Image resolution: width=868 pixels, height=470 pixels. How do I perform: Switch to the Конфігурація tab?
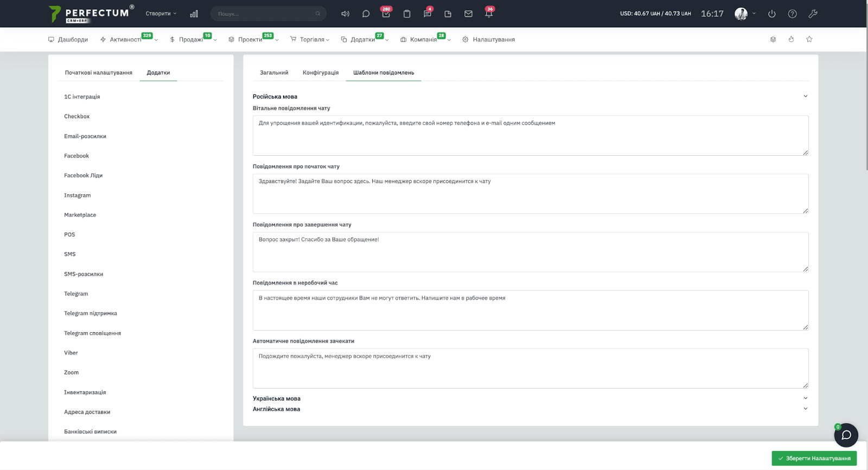[321, 73]
